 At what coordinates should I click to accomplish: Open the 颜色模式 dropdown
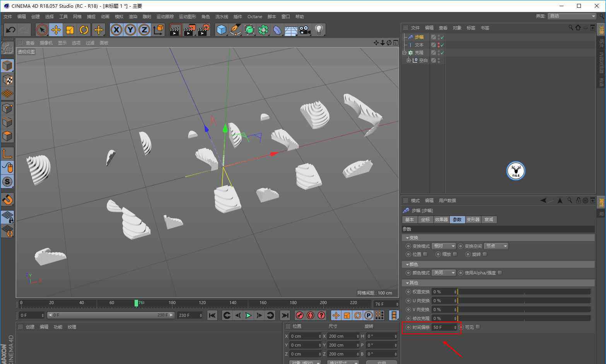[444, 273]
